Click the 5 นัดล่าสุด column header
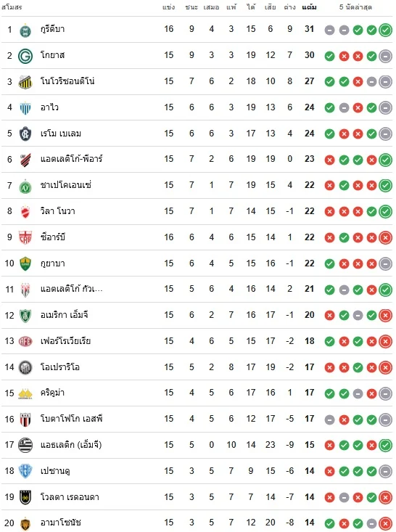The height and width of the screenshot is (532, 396). coord(355,7)
